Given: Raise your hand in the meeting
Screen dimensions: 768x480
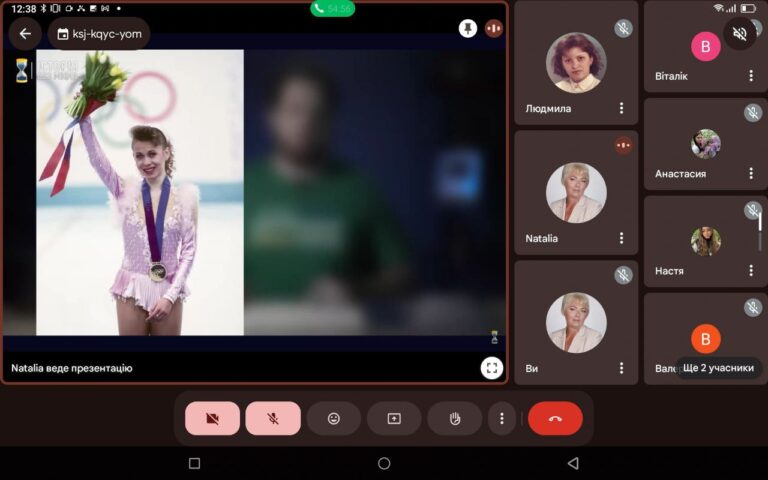Looking at the screenshot, I should pyautogui.click(x=455, y=418).
